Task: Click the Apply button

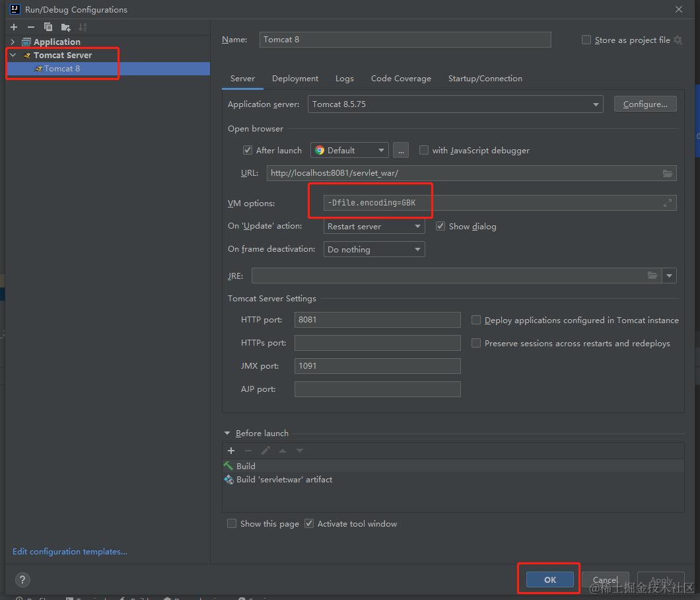Action: point(661,580)
